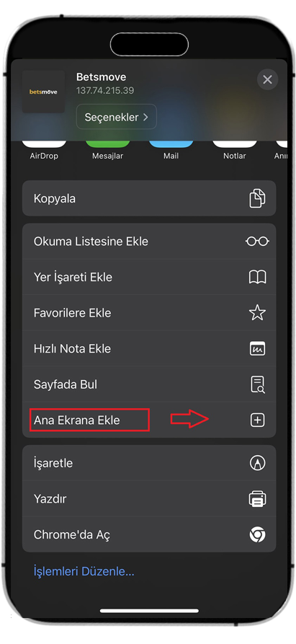
Task: Open İşlemleri Düzenle link
Action: [84, 571]
